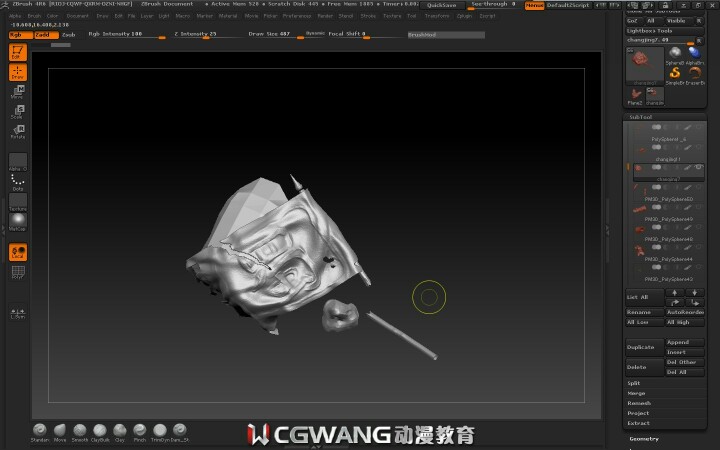The height and width of the screenshot is (450, 720).
Task: Select the Move brush
Action: [60, 433]
